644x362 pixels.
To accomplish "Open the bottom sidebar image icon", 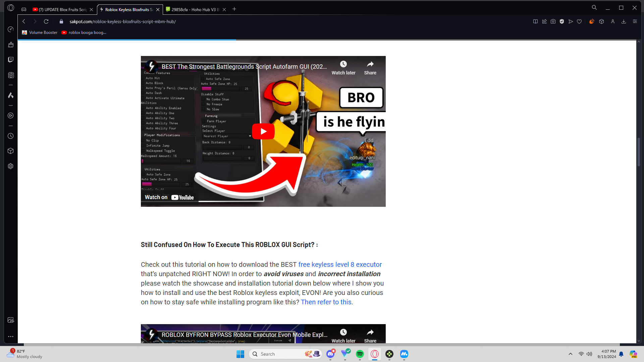I will pos(11,320).
